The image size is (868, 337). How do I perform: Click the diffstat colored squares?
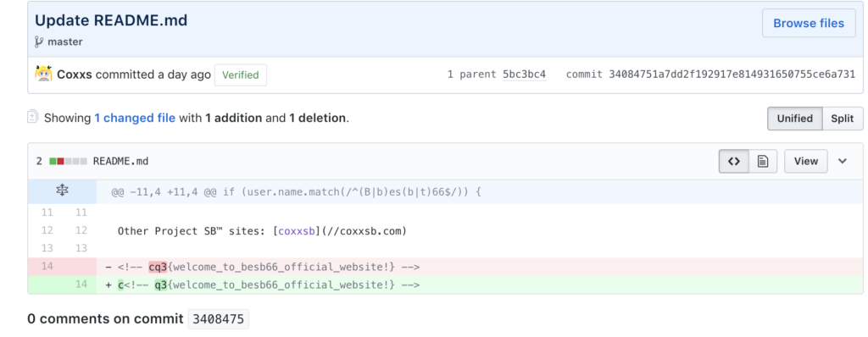[x=68, y=162]
